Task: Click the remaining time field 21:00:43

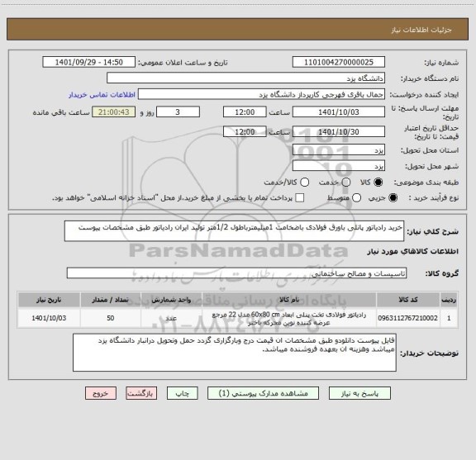Action: click(x=114, y=112)
